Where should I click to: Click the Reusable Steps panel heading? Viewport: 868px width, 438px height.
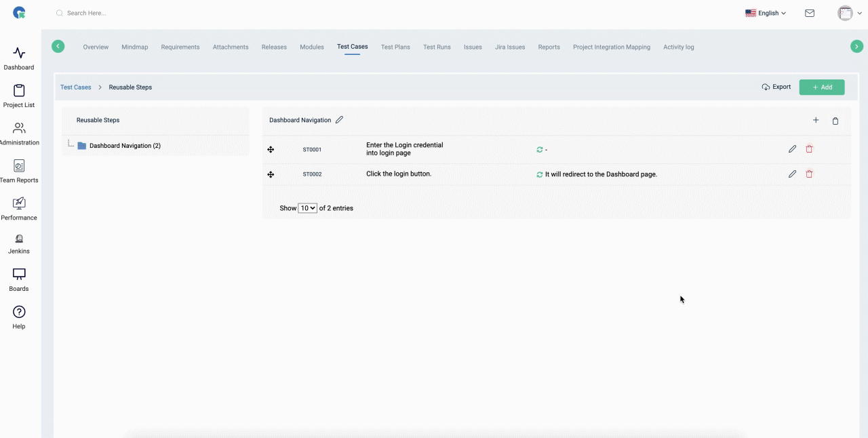[98, 120]
